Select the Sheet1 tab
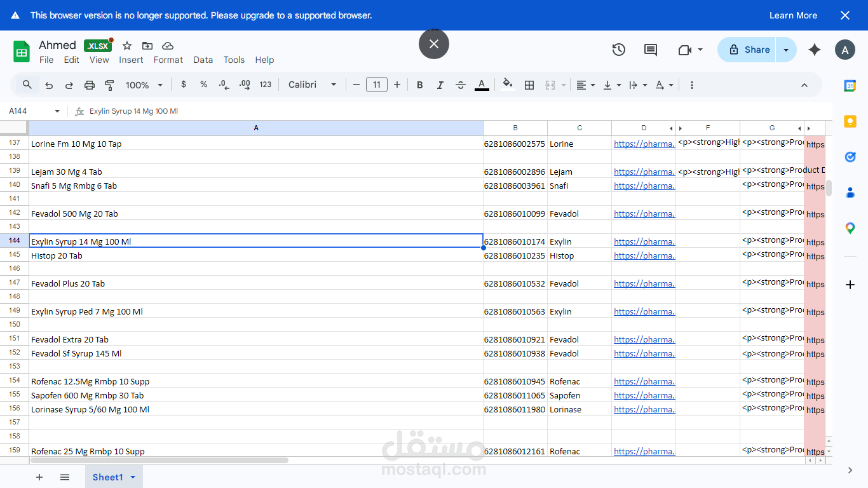868x488 pixels. point(114,477)
